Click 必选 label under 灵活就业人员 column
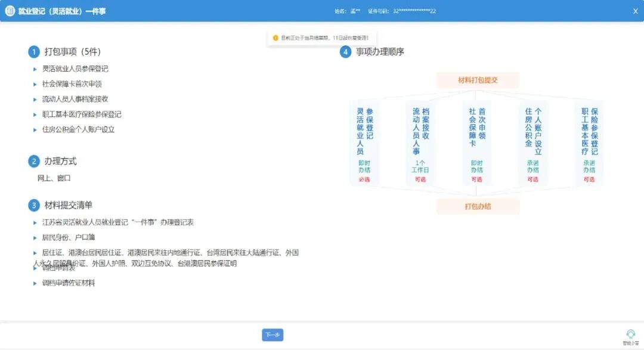 (364, 179)
